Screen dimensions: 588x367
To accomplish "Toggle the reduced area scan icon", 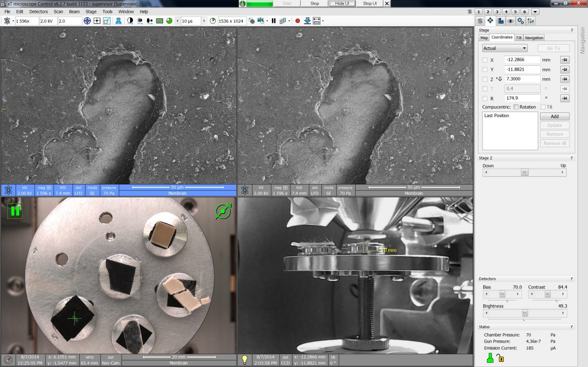I will [x=107, y=21].
